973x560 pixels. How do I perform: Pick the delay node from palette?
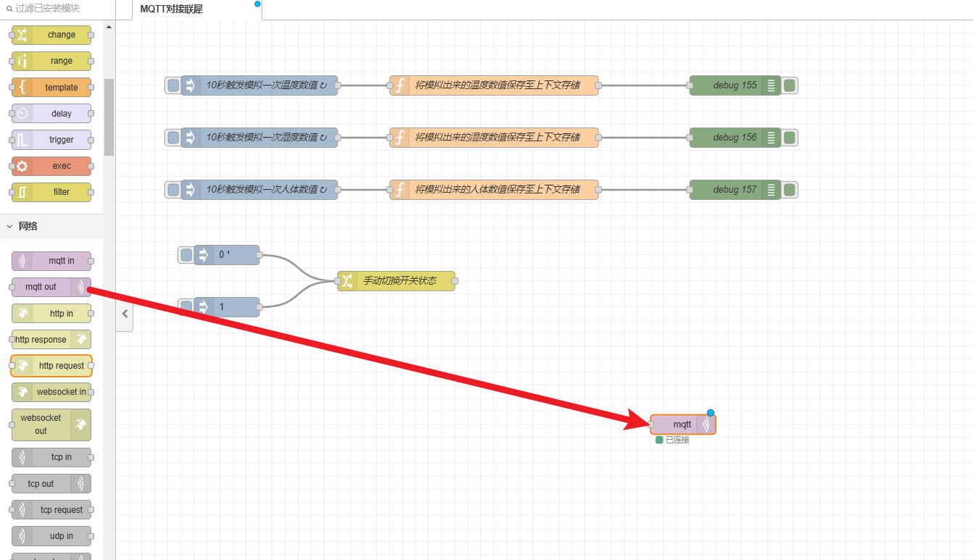[51, 114]
